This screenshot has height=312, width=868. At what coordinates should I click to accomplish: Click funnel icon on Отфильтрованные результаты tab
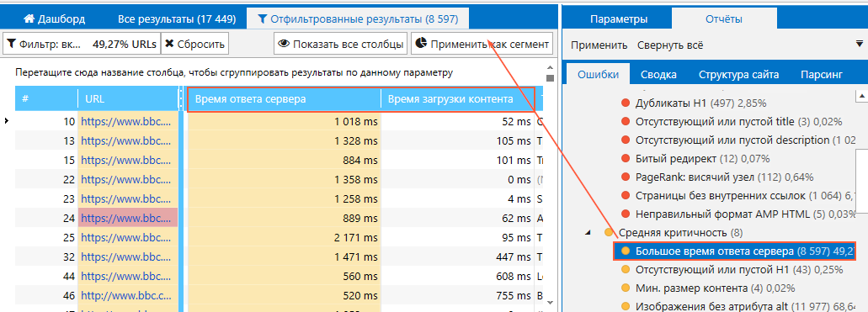(263, 19)
